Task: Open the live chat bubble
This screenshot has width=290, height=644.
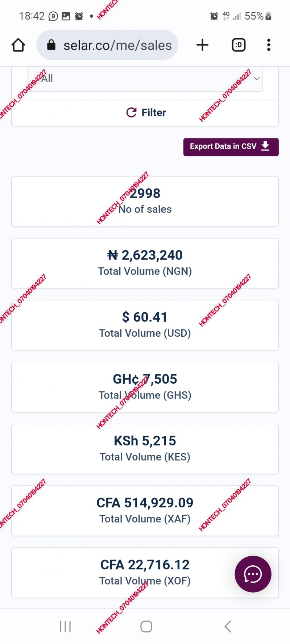Action: pos(253,574)
